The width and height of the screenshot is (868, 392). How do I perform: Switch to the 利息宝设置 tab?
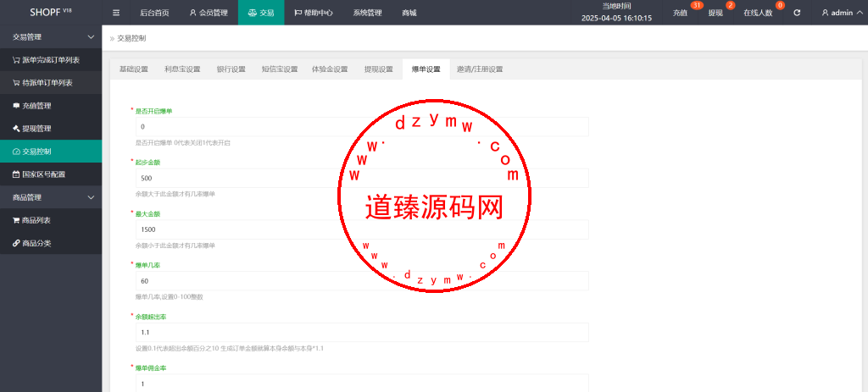point(182,69)
